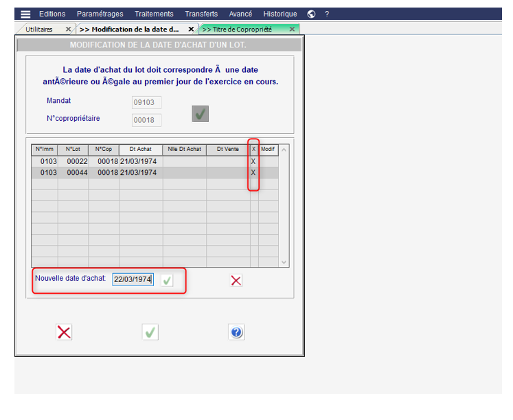Toggle X mark on lot 00022 row
This screenshot has height=420, width=513.
253,162
